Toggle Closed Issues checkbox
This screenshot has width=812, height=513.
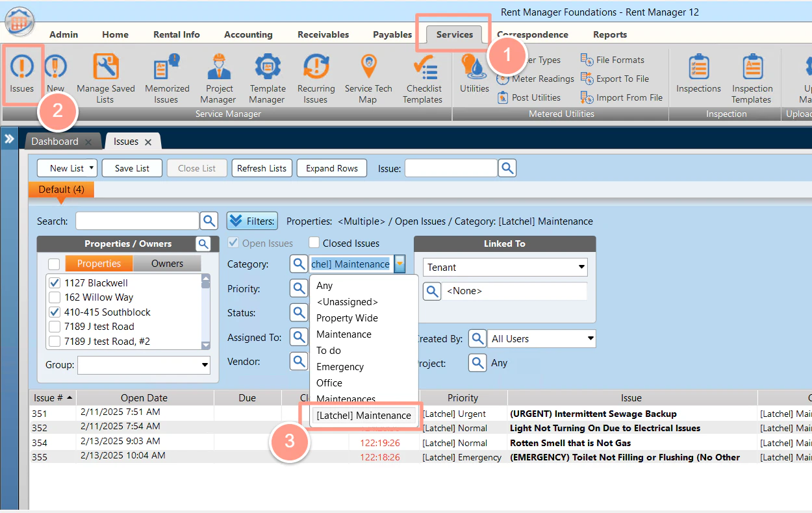tap(314, 243)
